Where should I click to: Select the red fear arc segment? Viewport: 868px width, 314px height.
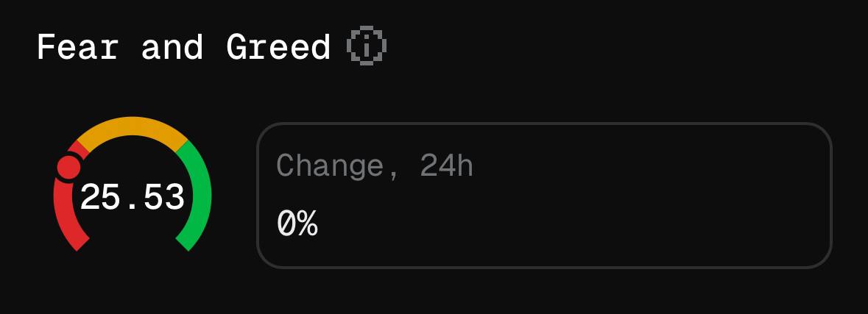point(63,213)
